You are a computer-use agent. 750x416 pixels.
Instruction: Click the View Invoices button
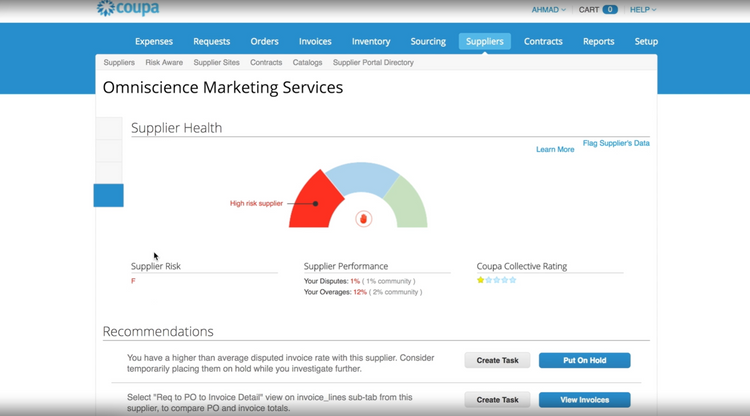(585, 400)
